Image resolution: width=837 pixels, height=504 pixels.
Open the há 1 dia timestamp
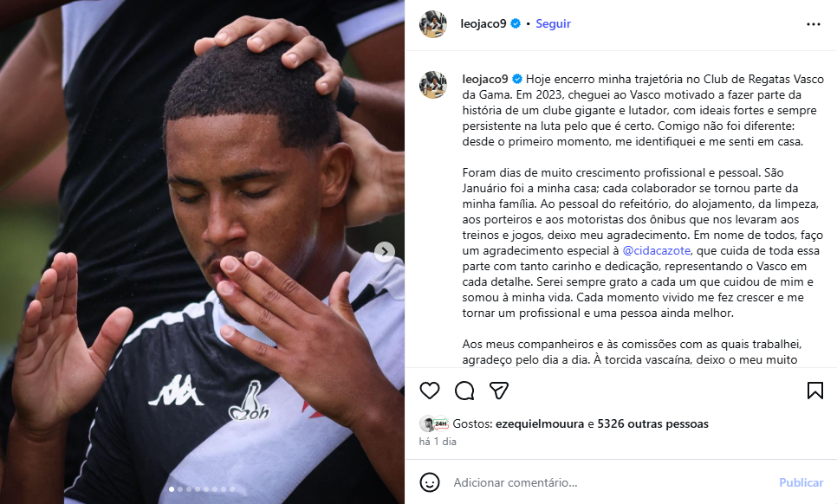[x=438, y=442]
